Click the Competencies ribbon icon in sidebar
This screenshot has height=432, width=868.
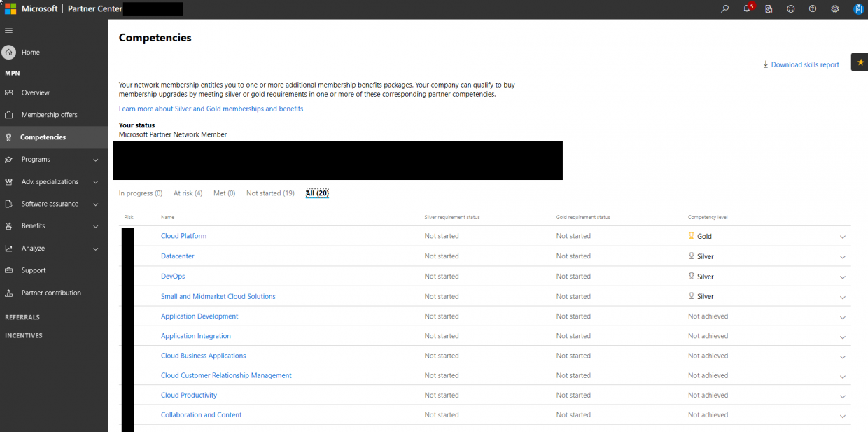coord(9,137)
